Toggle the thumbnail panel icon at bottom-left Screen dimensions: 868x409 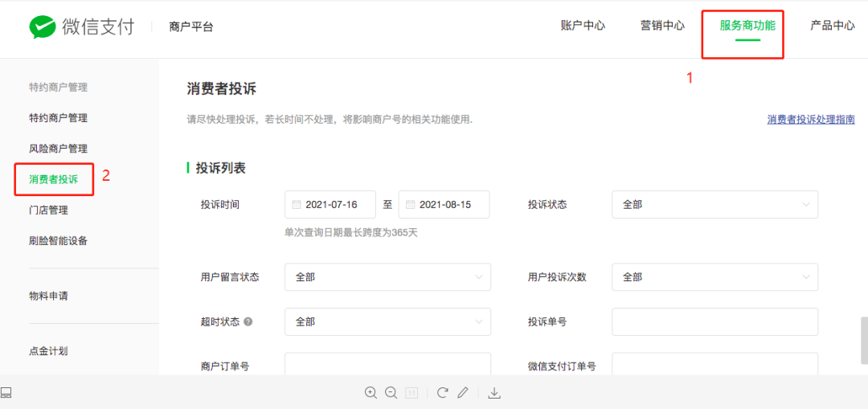pos(6,393)
